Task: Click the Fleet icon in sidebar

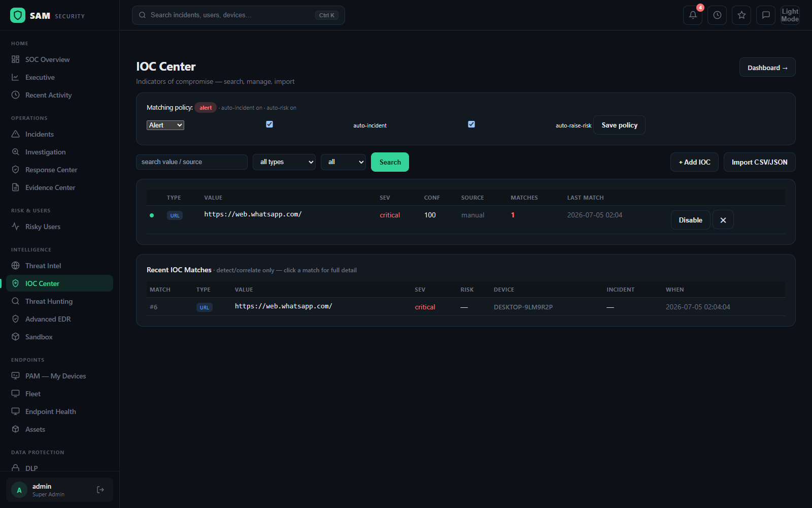Action: point(16,394)
